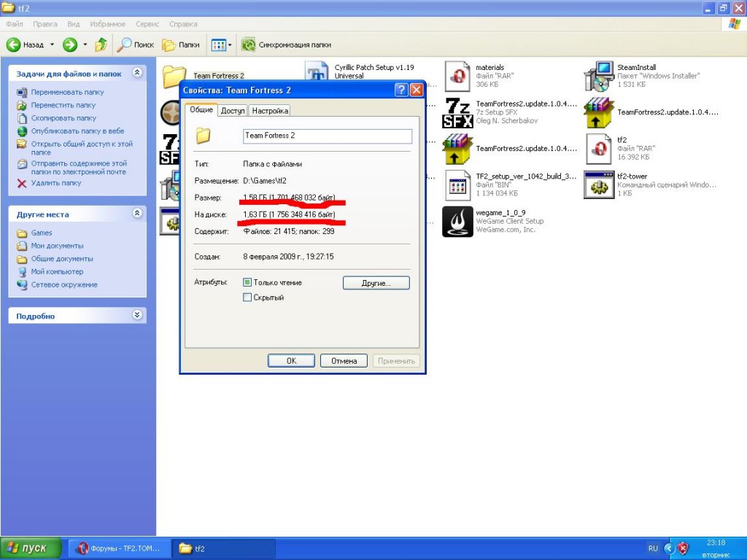The height and width of the screenshot is (560, 747).
Task: Open the Forward button history dropdown arrow
Action: pyautogui.click(x=85, y=44)
